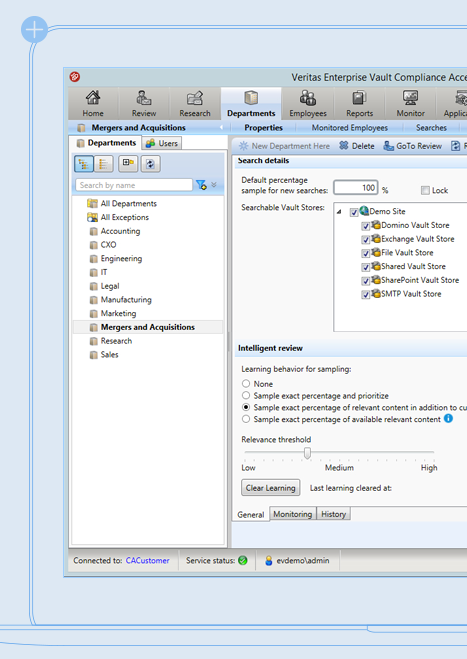
Task: Toggle the Lock checkbox
Action: [x=425, y=191]
